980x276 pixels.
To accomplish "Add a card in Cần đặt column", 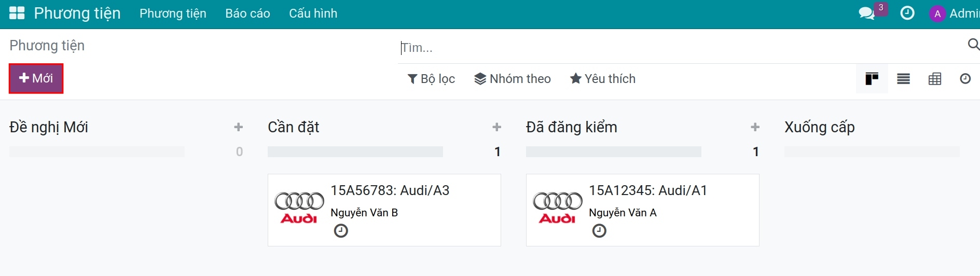I will pyautogui.click(x=496, y=127).
